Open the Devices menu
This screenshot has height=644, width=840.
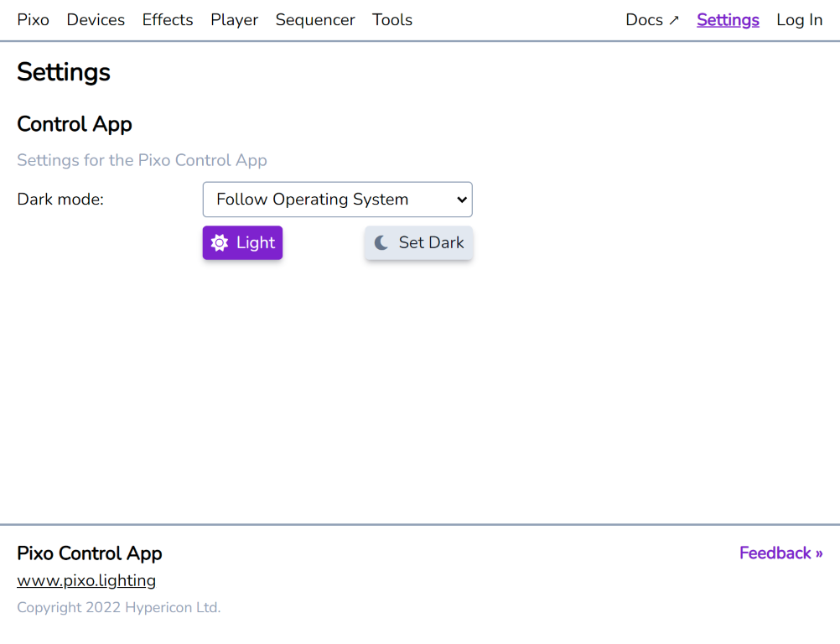tap(96, 19)
